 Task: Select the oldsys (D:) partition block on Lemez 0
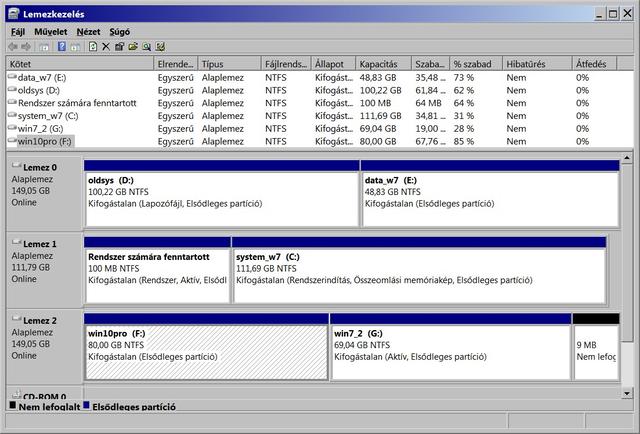click(x=221, y=195)
